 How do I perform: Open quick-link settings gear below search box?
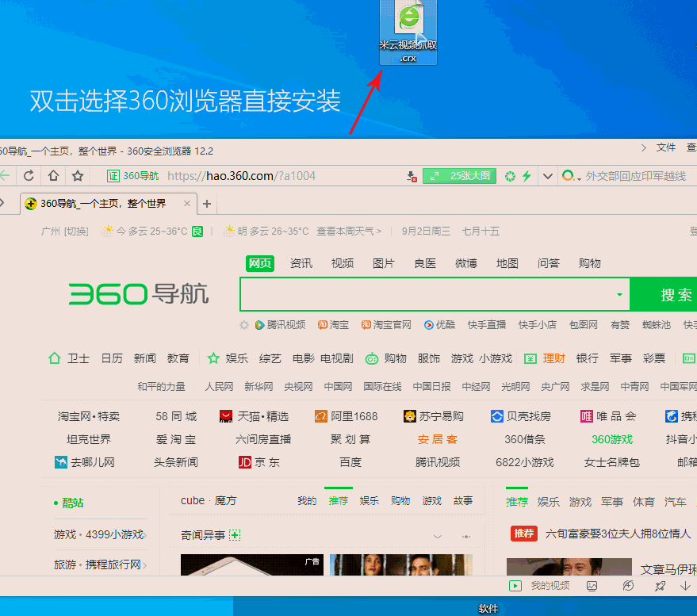point(244,325)
